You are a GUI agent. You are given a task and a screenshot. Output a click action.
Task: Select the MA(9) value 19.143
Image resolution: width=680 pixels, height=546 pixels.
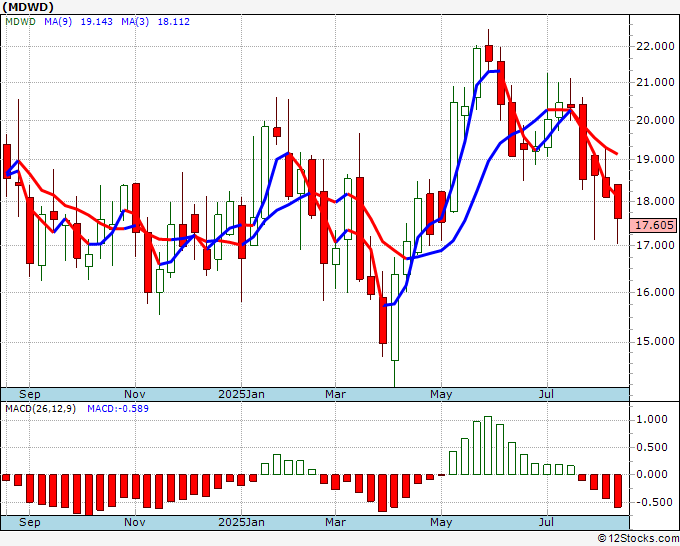(97, 22)
